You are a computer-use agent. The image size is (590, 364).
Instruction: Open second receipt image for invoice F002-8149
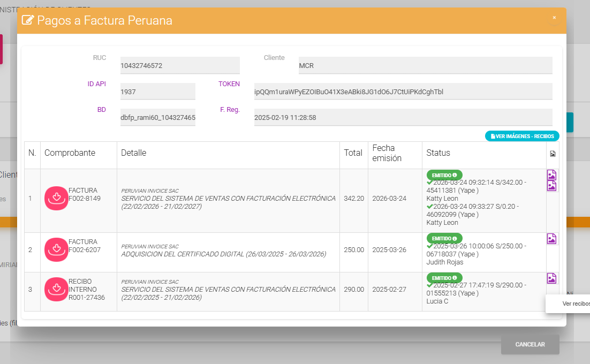click(551, 186)
